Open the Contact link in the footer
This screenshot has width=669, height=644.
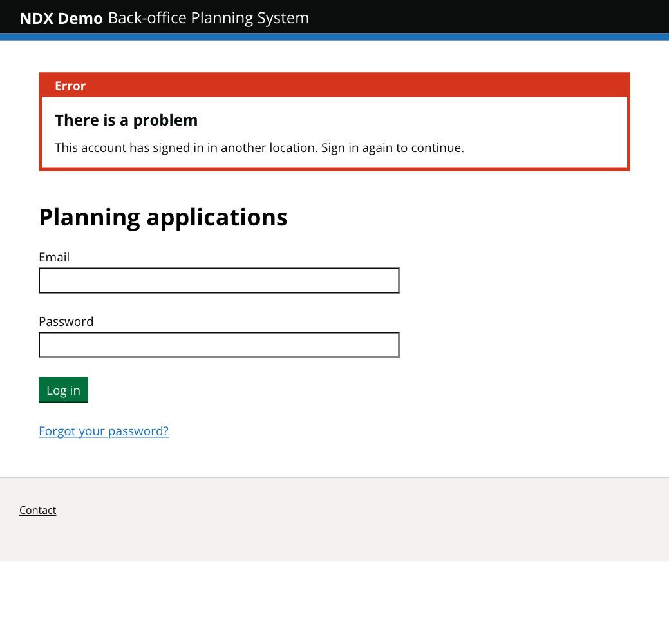37,510
